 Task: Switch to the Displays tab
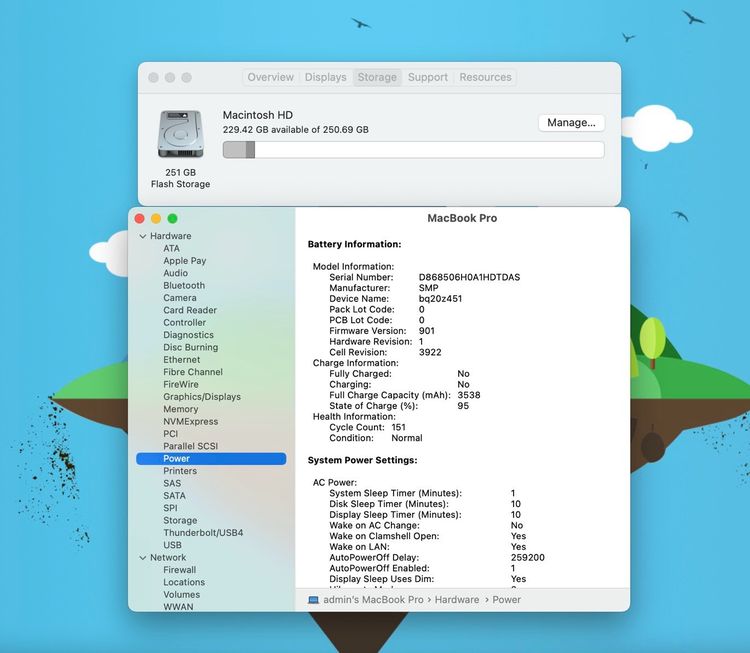pyautogui.click(x=326, y=77)
